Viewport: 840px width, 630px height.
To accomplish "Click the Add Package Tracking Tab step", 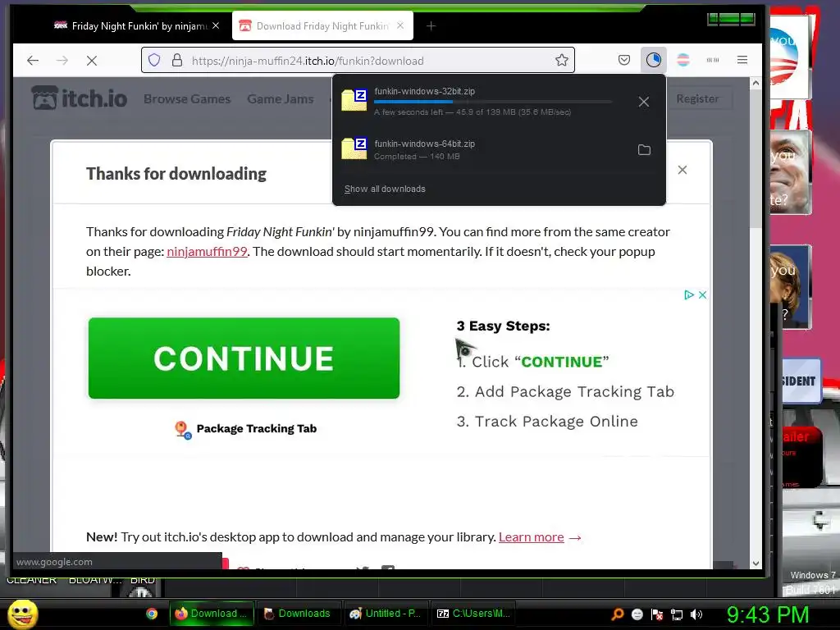I will [x=565, y=391].
